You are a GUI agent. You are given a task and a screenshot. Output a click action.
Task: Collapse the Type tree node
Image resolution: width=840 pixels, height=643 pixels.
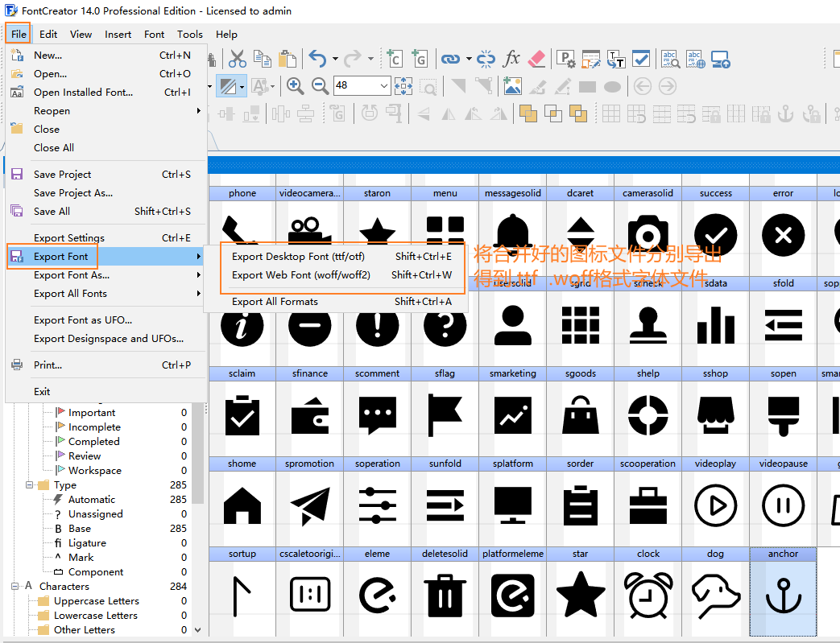[x=30, y=485]
